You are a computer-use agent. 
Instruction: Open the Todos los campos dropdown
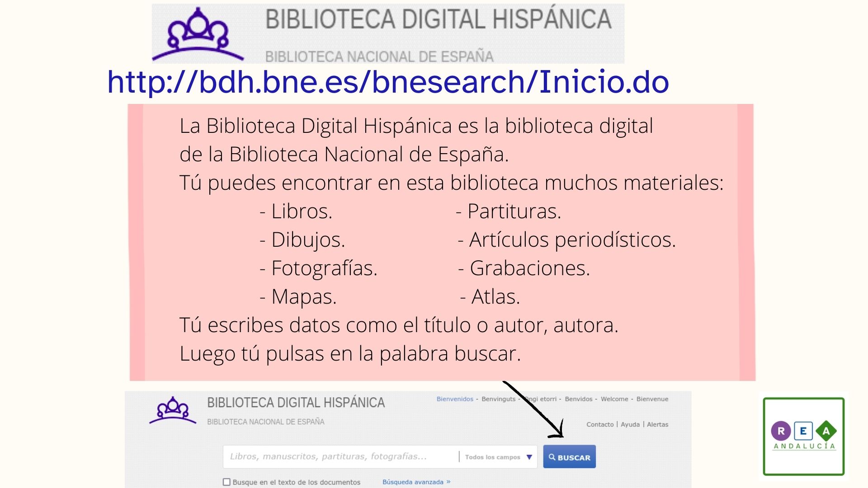[x=498, y=457]
